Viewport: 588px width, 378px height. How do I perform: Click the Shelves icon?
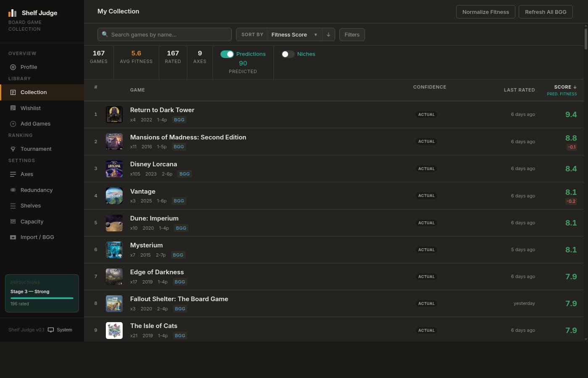13,206
